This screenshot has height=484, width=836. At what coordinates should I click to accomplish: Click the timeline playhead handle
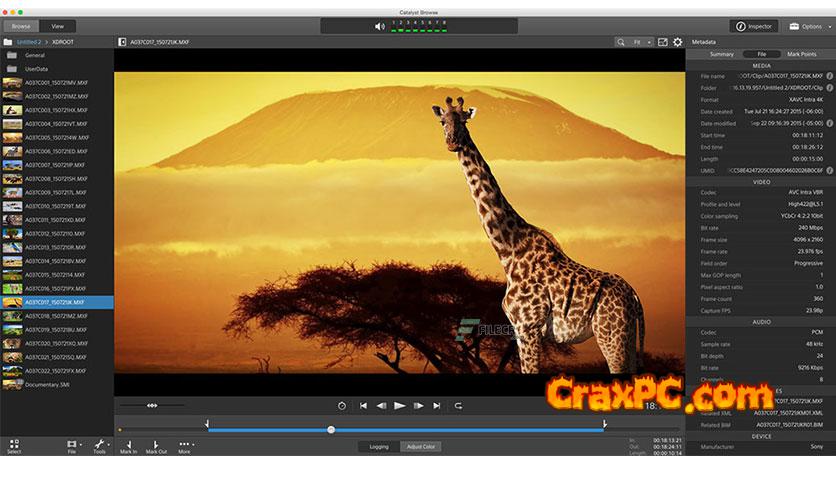pyautogui.click(x=331, y=430)
